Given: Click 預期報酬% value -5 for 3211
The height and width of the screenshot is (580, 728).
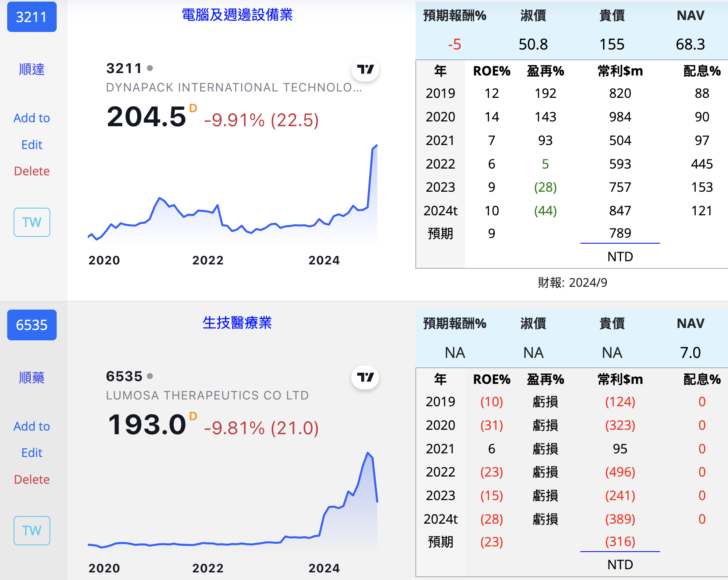Looking at the screenshot, I should point(455,44).
